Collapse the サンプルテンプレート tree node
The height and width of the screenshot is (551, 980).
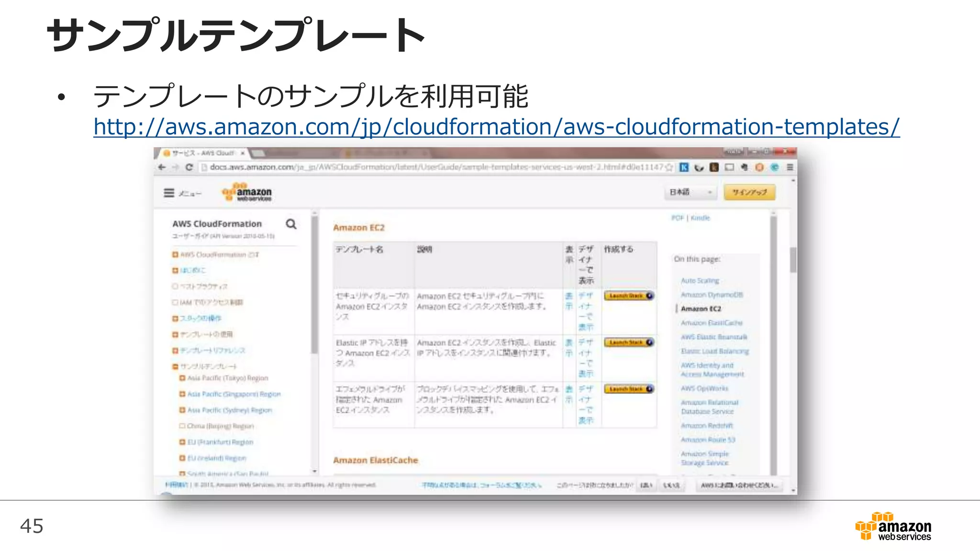click(175, 366)
